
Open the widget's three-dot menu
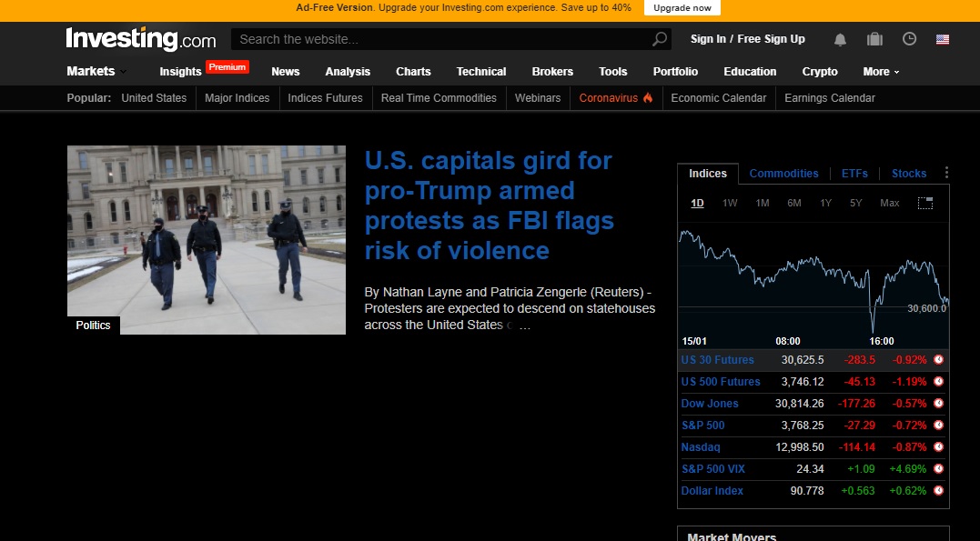(x=945, y=173)
